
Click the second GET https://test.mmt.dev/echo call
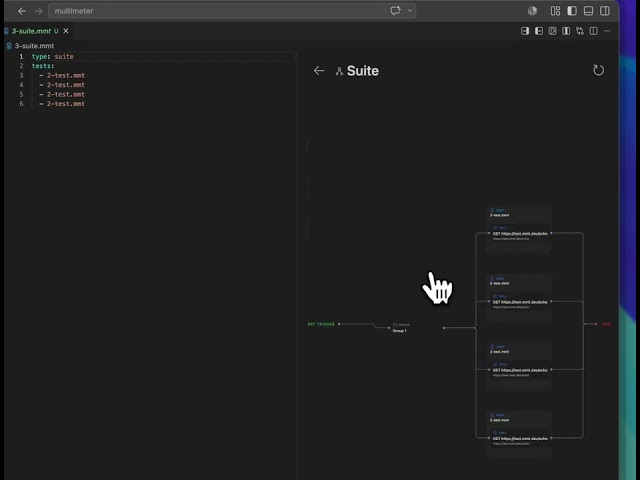pos(520,302)
